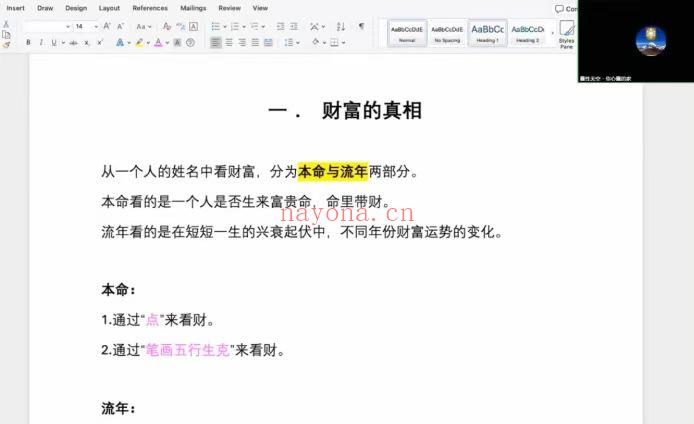The image size is (694, 424).
Task: Expand underline style dropdown arrow
Action: (63, 43)
